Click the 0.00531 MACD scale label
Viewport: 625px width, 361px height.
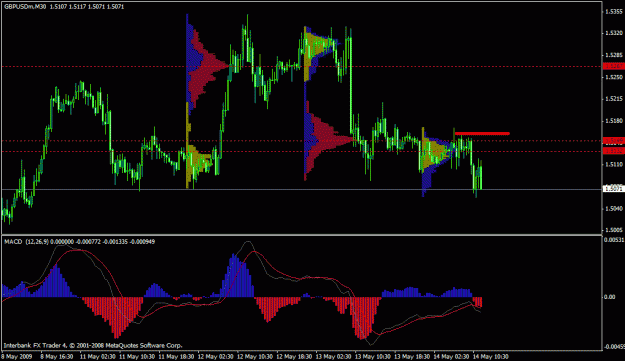pyautogui.click(x=614, y=239)
